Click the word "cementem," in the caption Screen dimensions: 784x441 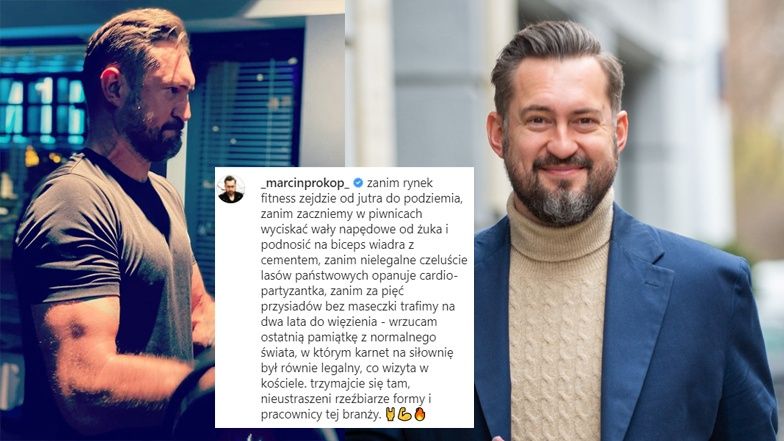291,260
